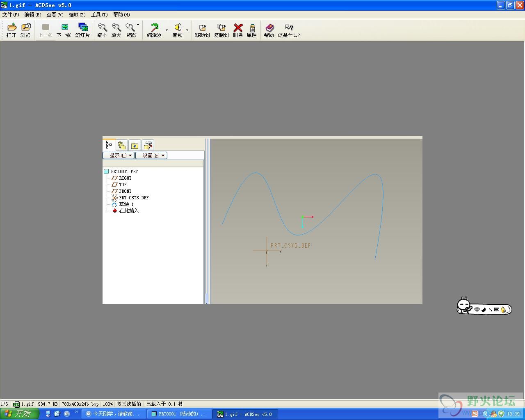The height and width of the screenshot is (420, 525).
Task: Click the third quick launch icon
Action: (x=67, y=414)
